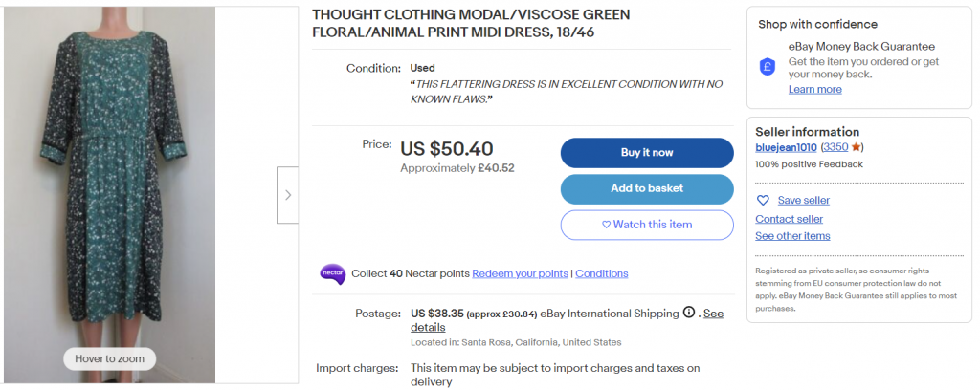Click the next image chevron arrow
Viewport: 980px width, 390px height.
[x=288, y=195]
